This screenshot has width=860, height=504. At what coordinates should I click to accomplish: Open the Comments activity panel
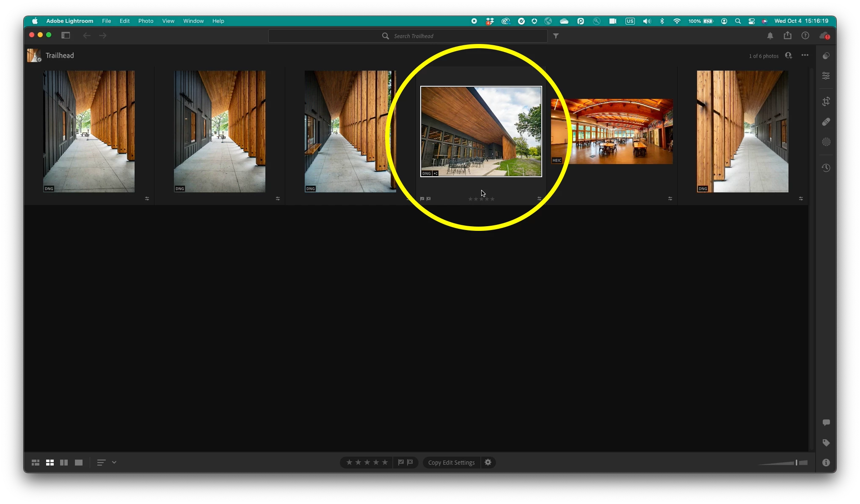coord(826,422)
